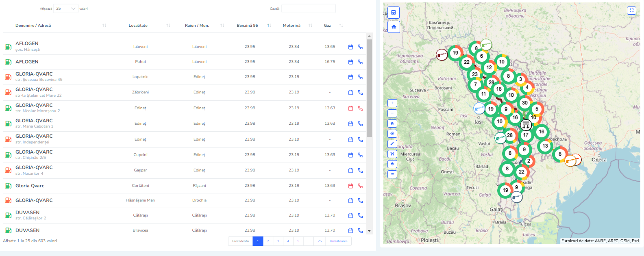644x256 pixels.
Task: Jump to page 25 of results
Action: click(320, 241)
